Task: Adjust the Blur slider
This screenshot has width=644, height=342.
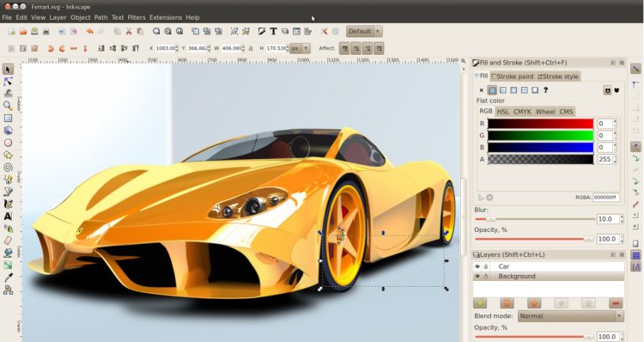Action: point(535,219)
